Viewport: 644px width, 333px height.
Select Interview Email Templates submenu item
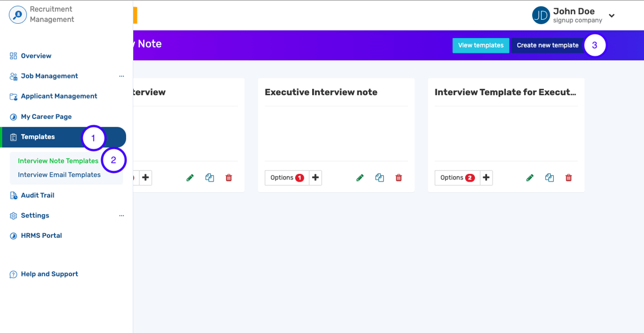[x=59, y=174]
